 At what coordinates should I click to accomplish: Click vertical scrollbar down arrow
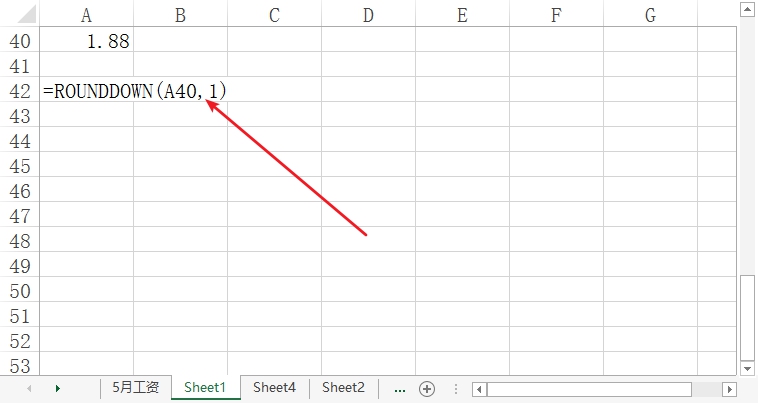tap(747, 369)
